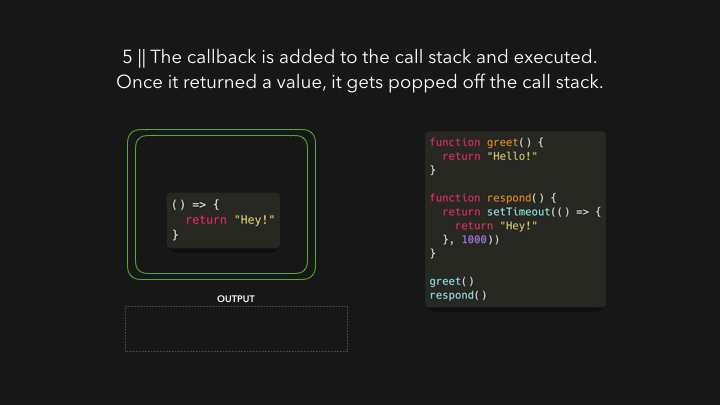Click the "Hey!" string in the call stack card
The width and height of the screenshot is (720, 405).
pos(254,220)
